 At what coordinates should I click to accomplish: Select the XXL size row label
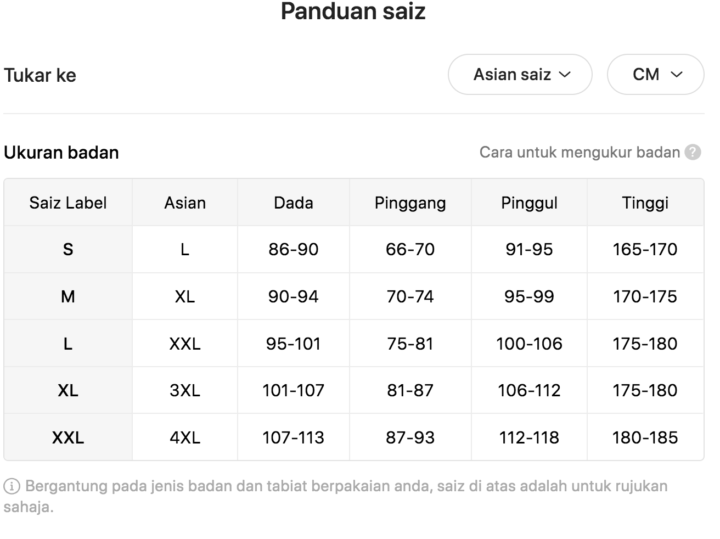click(68, 438)
